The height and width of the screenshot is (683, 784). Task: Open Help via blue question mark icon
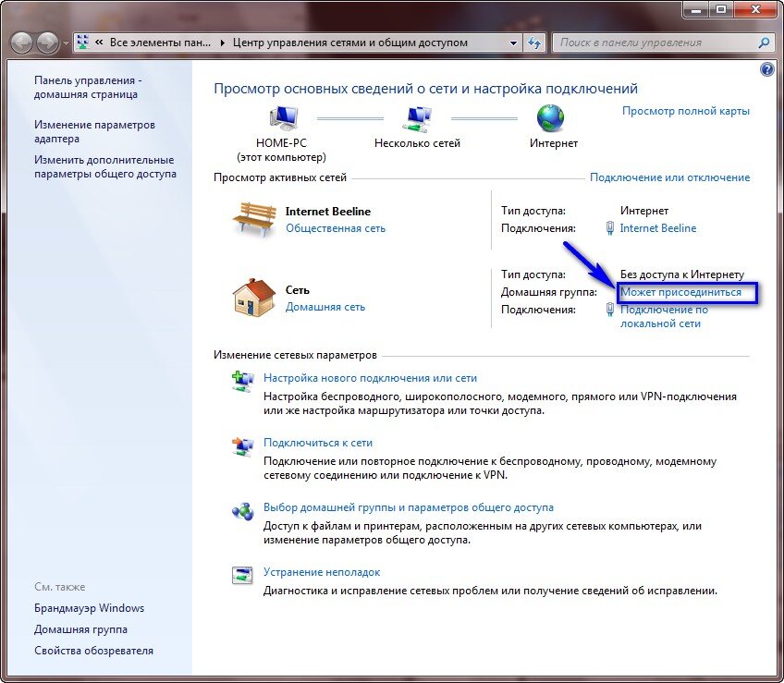(766, 69)
